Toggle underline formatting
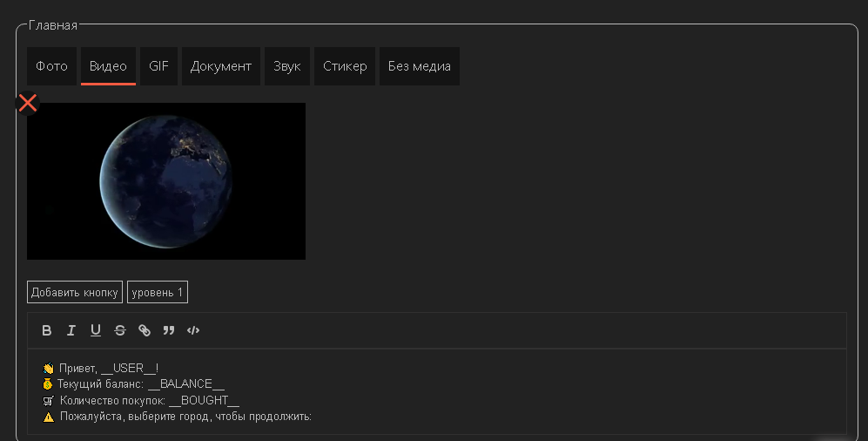The height and width of the screenshot is (441, 868). pyautogui.click(x=95, y=330)
